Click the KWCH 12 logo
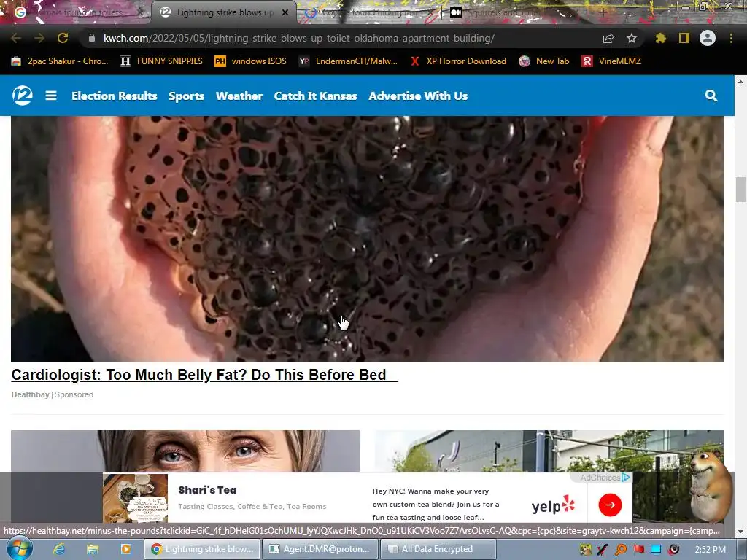Viewport: 747px width, 560px height. pyautogui.click(x=23, y=96)
